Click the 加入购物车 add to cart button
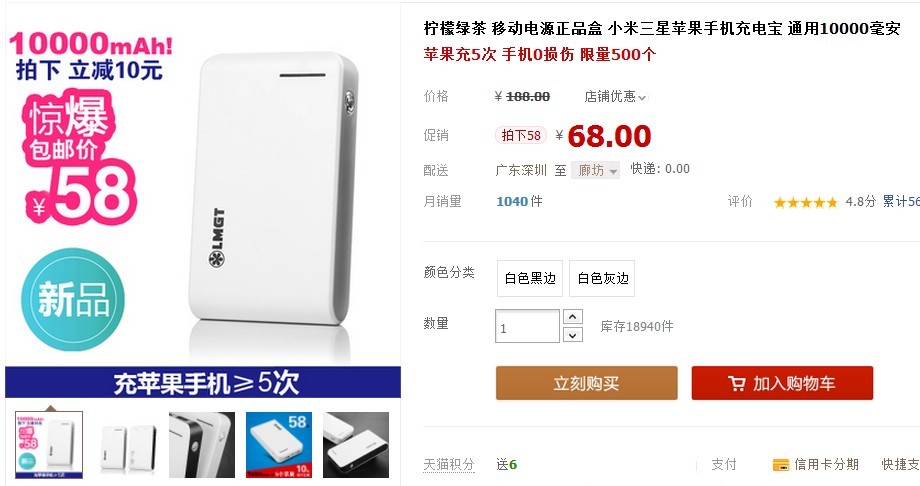This screenshot has width=920, height=486. [x=782, y=383]
